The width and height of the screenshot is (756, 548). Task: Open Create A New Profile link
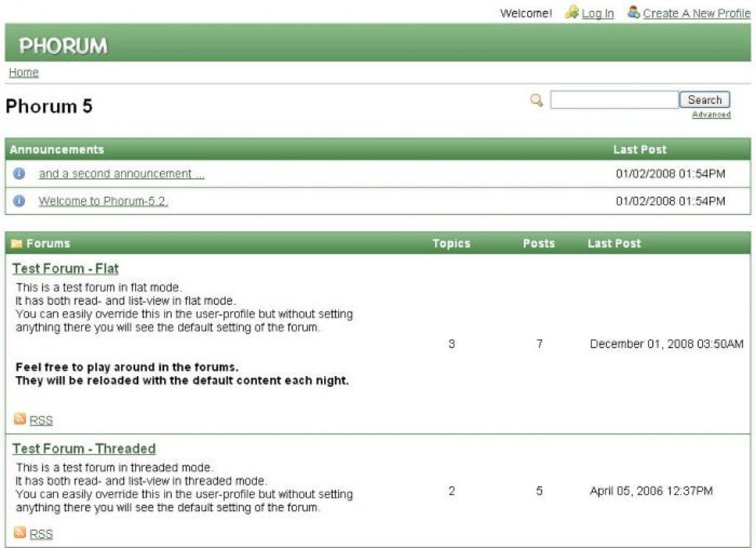pyautogui.click(x=696, y=13)
